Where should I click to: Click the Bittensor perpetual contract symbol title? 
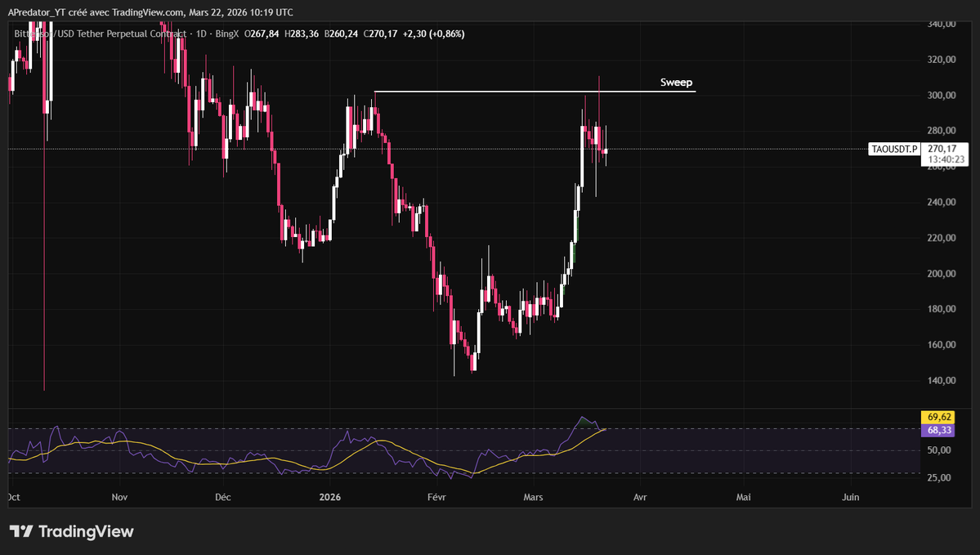[x=100, y=34]
